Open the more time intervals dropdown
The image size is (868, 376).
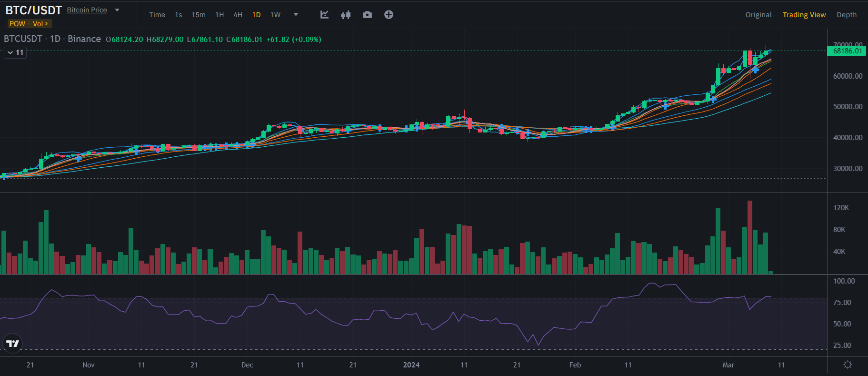[x=296, y=15]
